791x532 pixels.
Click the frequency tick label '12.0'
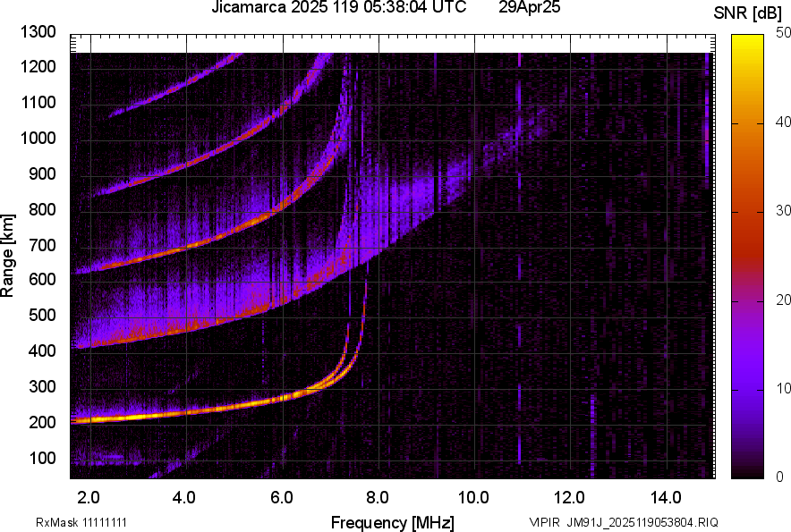coord(570,498)
